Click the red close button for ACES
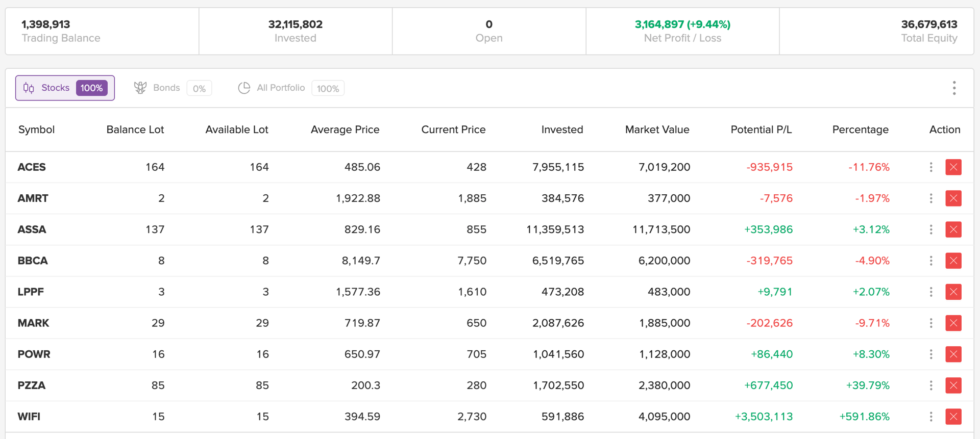 953,167
